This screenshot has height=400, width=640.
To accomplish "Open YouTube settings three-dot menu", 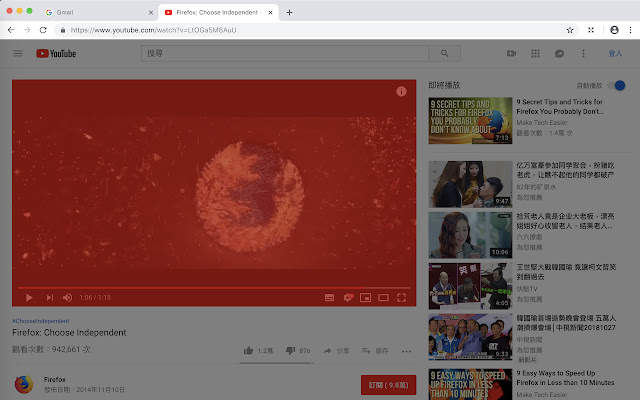I will tap(583, 53).
